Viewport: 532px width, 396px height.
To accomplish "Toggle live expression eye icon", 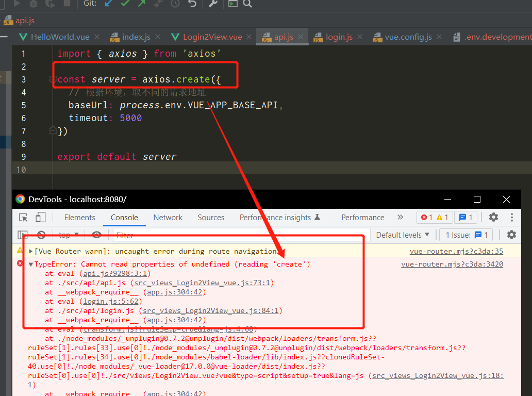I will 97,235.
